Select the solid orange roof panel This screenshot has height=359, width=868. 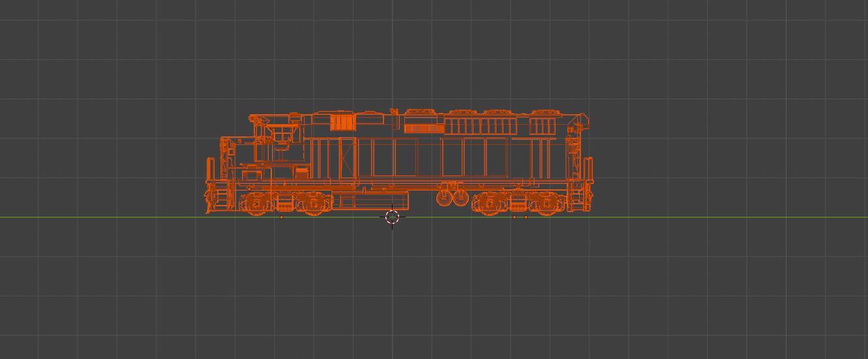point(342,123)
